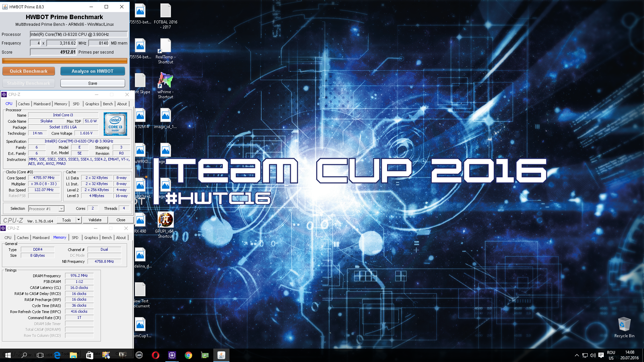Switch to CPU tab in lower CPU-Z
Image resolution: width=644 pixels, height=362 pixels.
click(8, 238)
